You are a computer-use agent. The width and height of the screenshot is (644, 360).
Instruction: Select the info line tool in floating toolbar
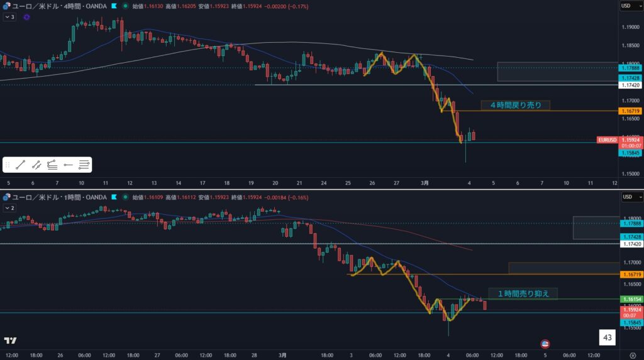click(36, 165)
